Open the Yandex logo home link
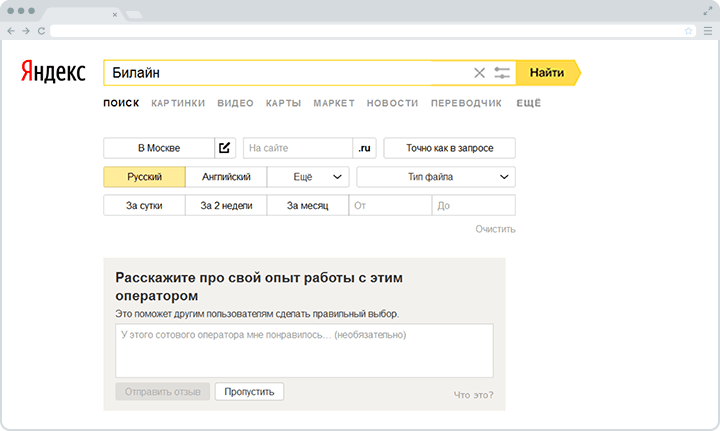Screen dimensions: 720x431 click(53, 71)
